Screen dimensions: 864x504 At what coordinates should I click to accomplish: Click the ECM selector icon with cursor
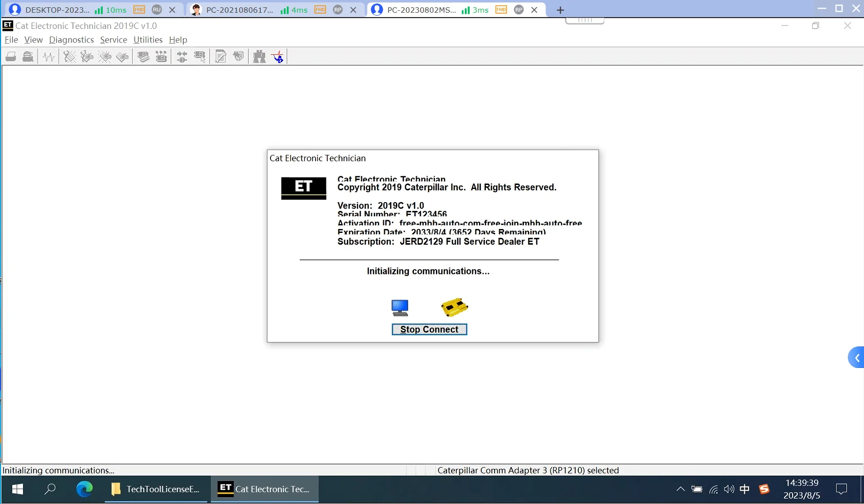point(200,57)
